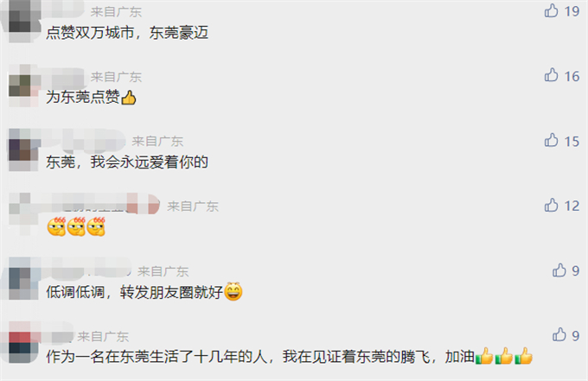Like the comment with 19 likes

551,11
